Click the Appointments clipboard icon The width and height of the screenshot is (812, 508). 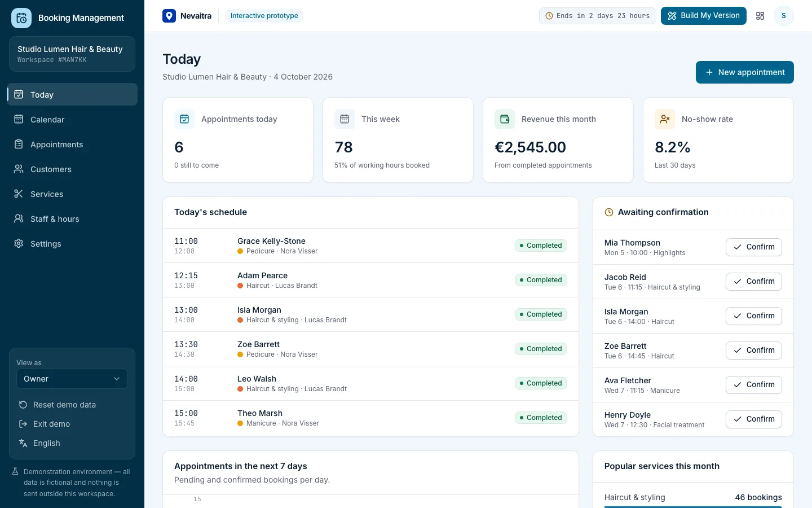pos(19,144)
